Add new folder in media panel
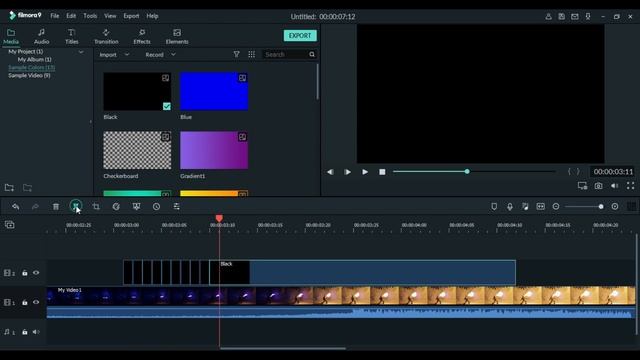The image size is (640, 360). [9, 188]
